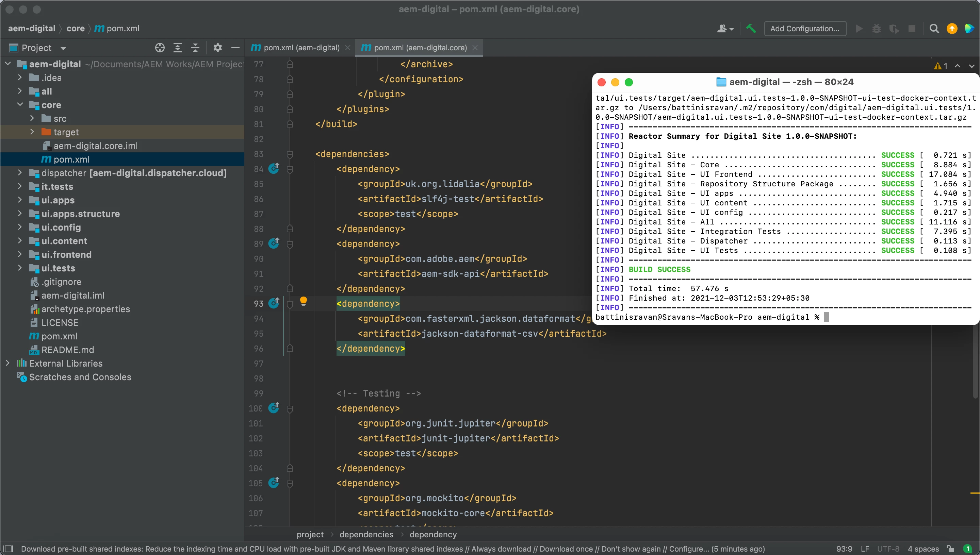Click dependency gutter icon on line 84
This screenshot has width=980, height=555.
point(274,168)
